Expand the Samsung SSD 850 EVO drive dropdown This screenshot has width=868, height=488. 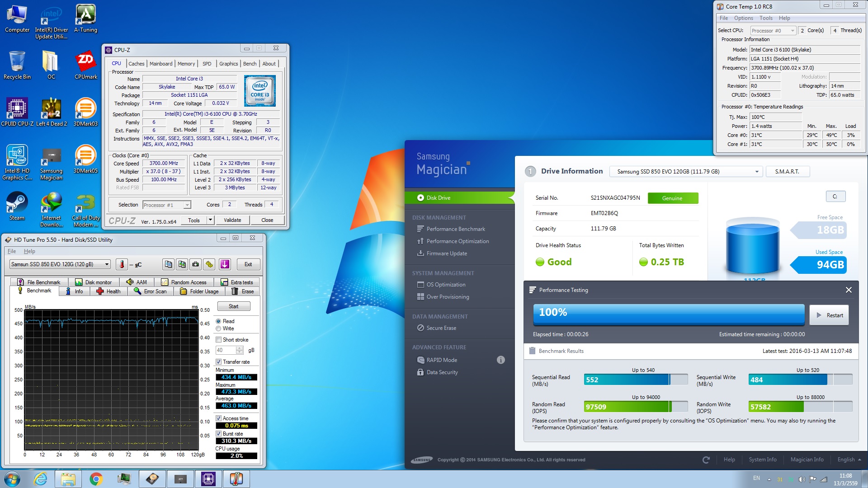756,172
